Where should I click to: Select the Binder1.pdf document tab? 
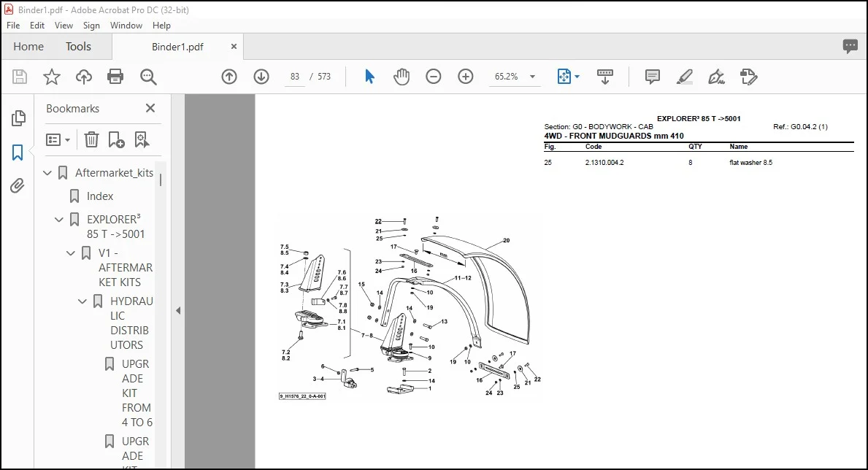(x=177, y=47)
